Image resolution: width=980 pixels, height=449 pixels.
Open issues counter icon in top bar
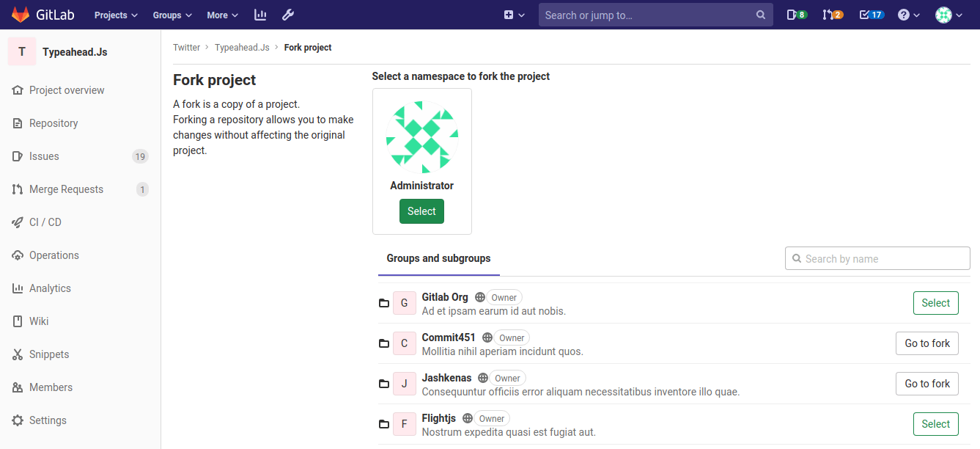[x=796, y=15]
